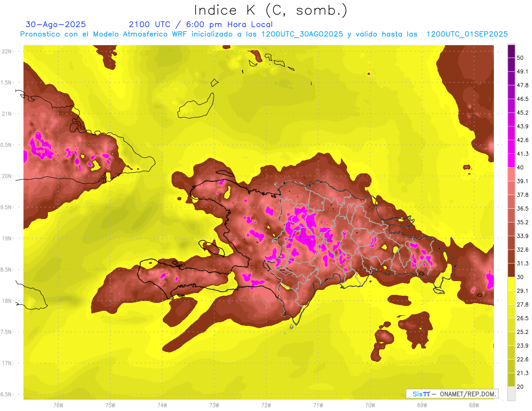The height and width of the screenshot is (411, 532).
Task: Click magenta swatch between 40 and 41.3
Action: tap(511, 160)
